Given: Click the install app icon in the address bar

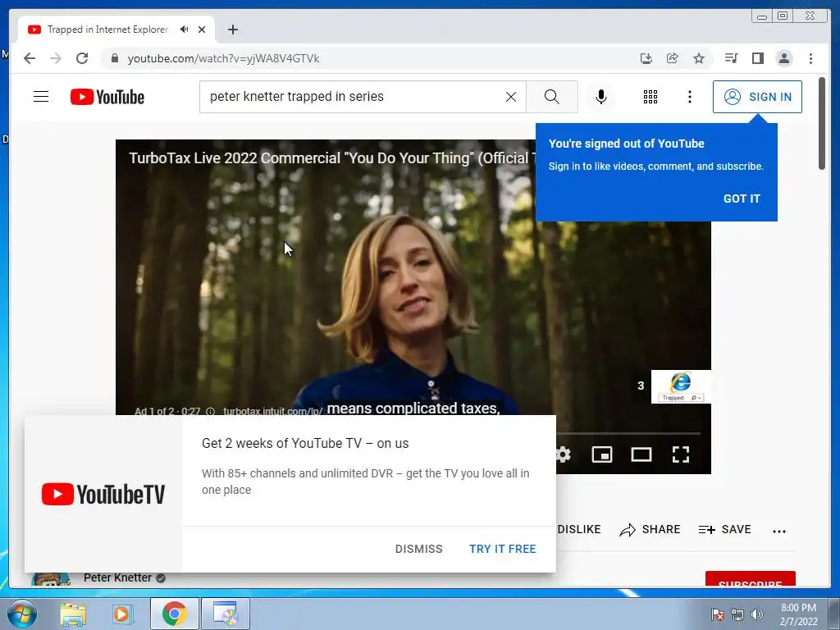Looking at the screenshot, I should click(646, 58).
